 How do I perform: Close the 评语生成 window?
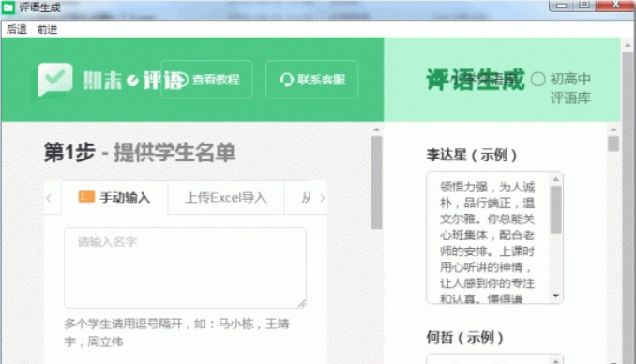(615, 5)
